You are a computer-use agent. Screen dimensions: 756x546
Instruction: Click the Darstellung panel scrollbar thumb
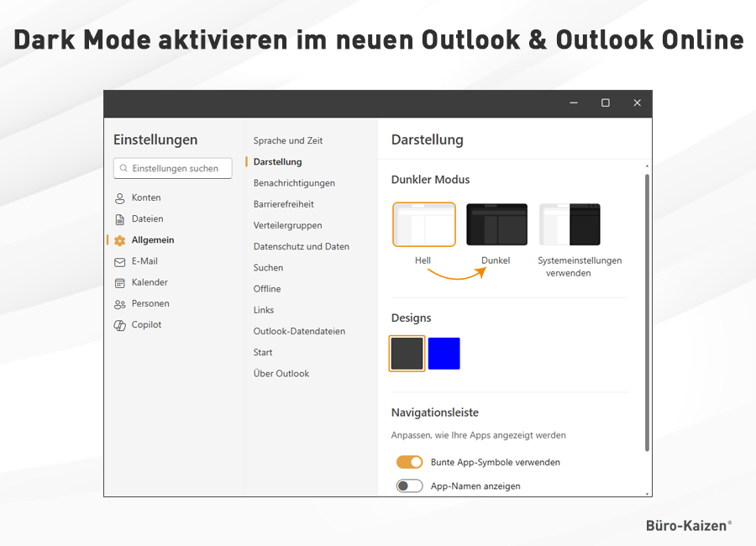(x=647, y=312)
